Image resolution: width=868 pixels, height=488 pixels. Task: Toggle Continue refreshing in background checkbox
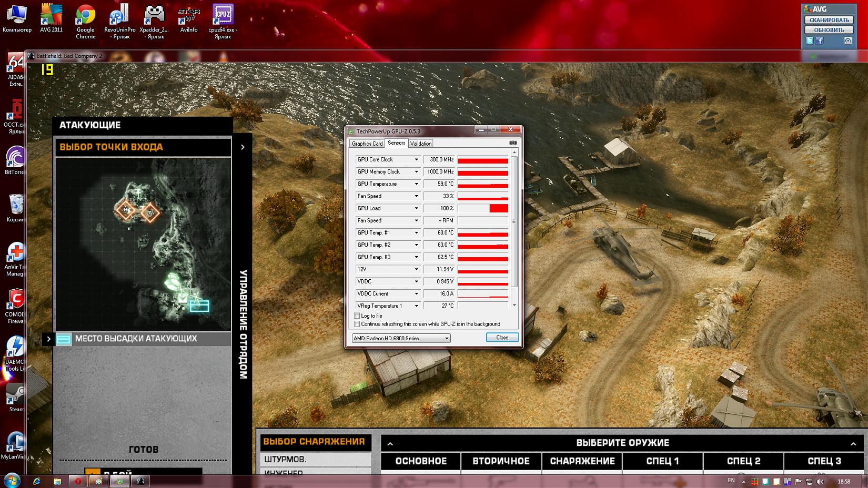(357, 324)
